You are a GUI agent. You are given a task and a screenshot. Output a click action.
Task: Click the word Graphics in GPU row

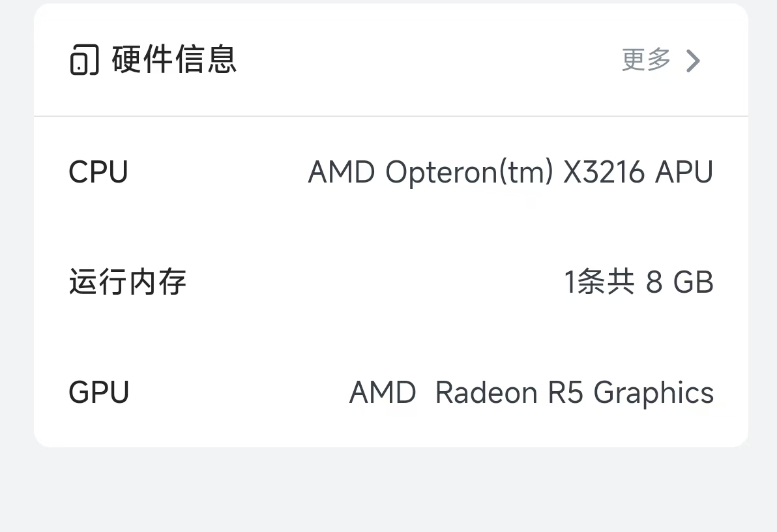654,392
